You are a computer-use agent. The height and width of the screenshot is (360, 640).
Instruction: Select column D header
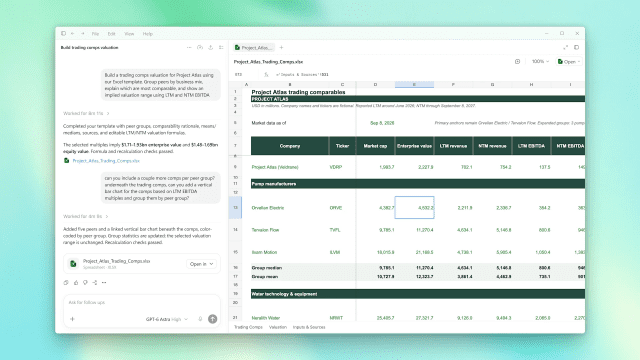(376, 84)
